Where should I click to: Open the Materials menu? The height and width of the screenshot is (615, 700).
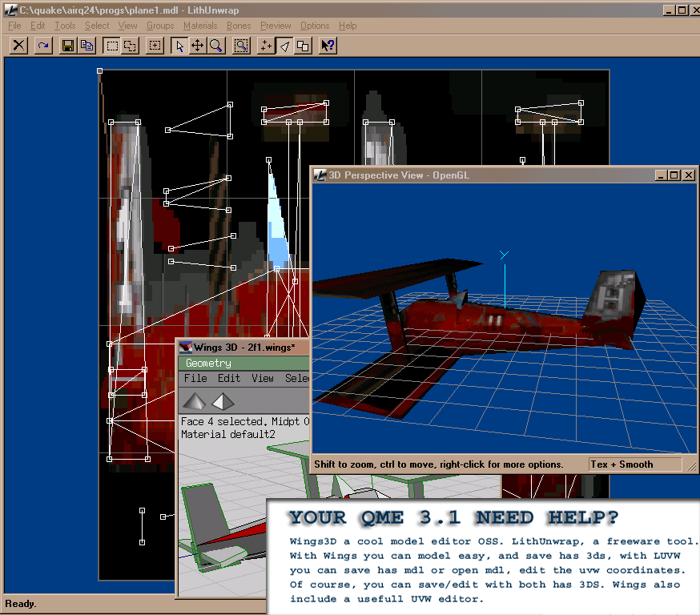[x=200, y=26]
